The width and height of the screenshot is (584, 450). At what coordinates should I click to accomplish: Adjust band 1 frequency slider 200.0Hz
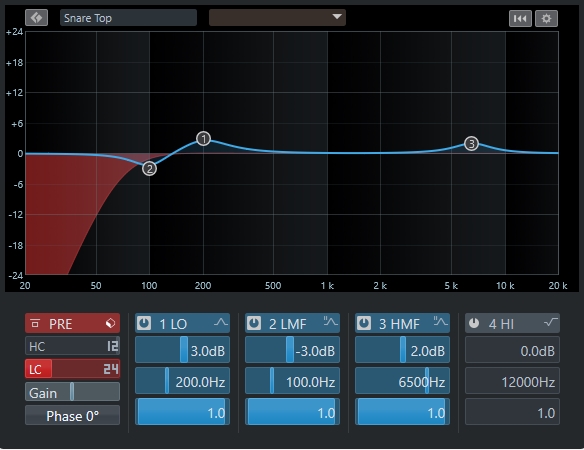tap(182, 381)
